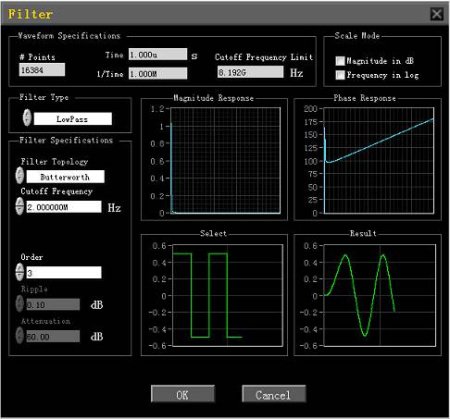
Task: Click the OK button
Action: 183,394
